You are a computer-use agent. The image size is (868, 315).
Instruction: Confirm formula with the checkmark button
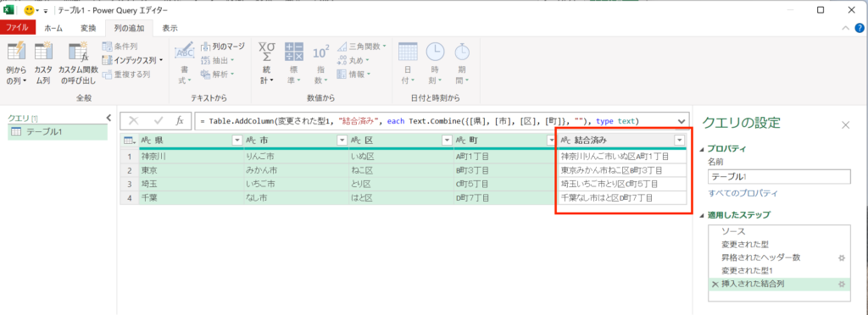159,121
